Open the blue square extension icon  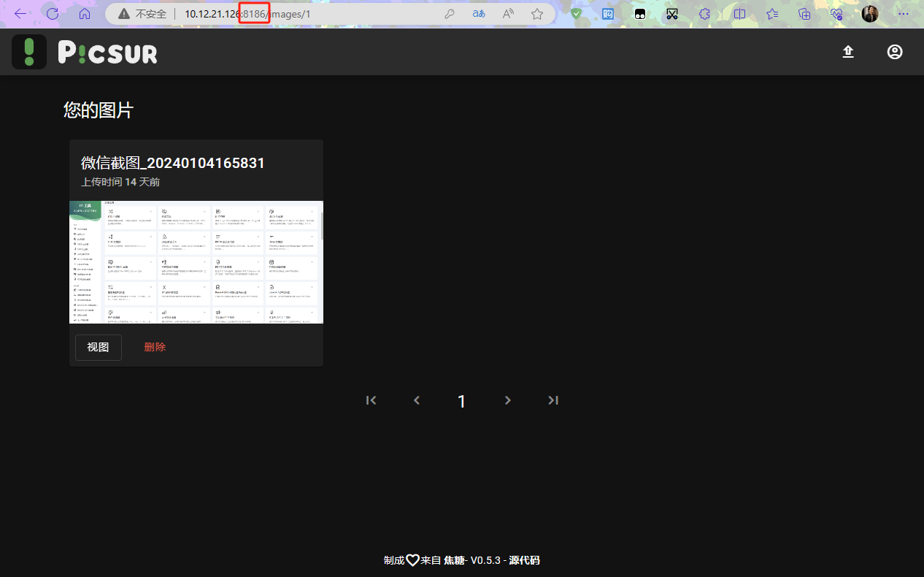(608, 14)
